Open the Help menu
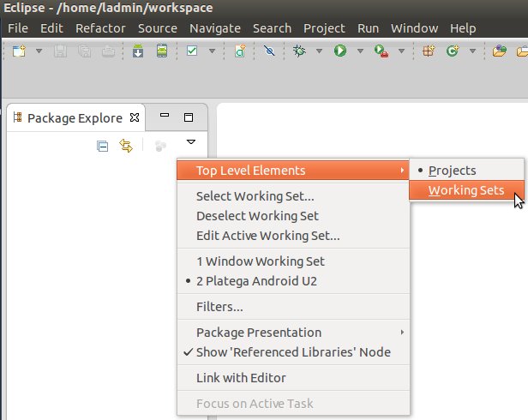528x420 pixels. [x=463, y=28]
